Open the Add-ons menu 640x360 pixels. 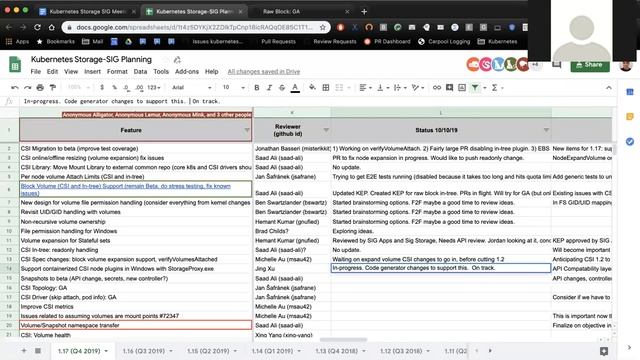(x=187, y=71)
